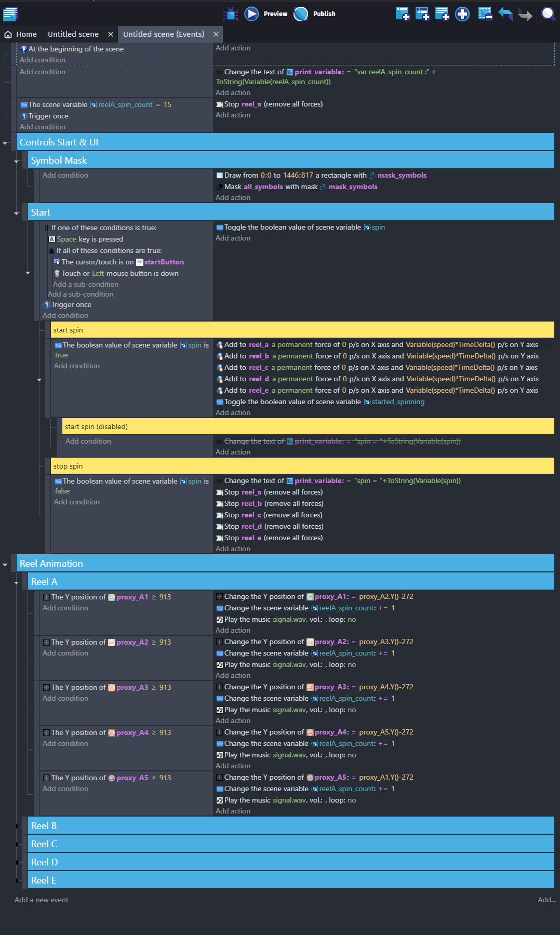Expand the Reel B group
560x935 pixels.
[x=17, y=826]
